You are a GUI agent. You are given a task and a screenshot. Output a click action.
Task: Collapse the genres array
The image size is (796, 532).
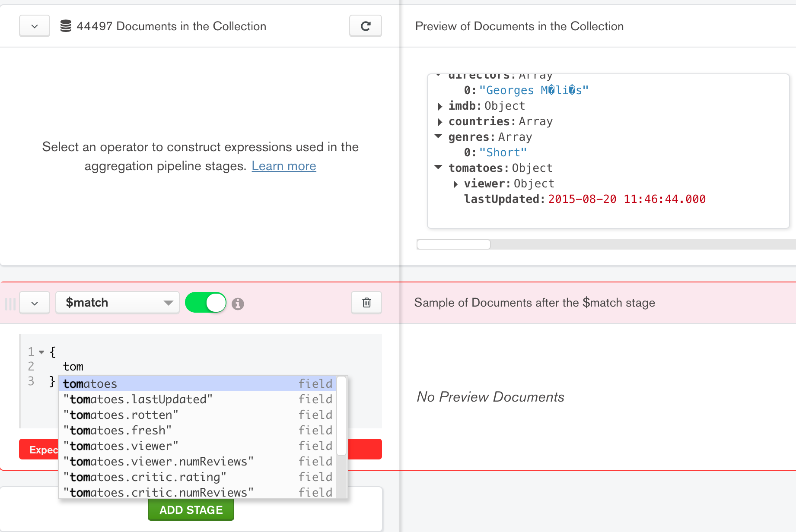(438, 137)
